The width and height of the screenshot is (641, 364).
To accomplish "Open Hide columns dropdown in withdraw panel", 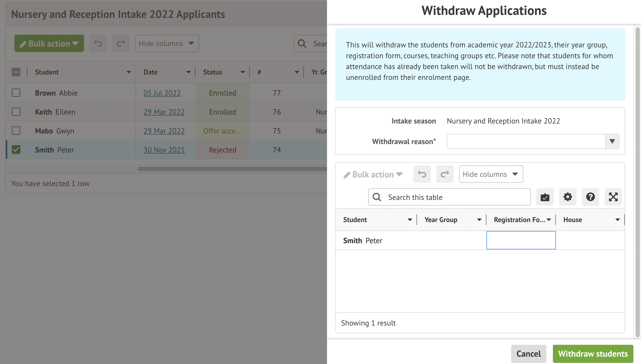I will [491, 174].
